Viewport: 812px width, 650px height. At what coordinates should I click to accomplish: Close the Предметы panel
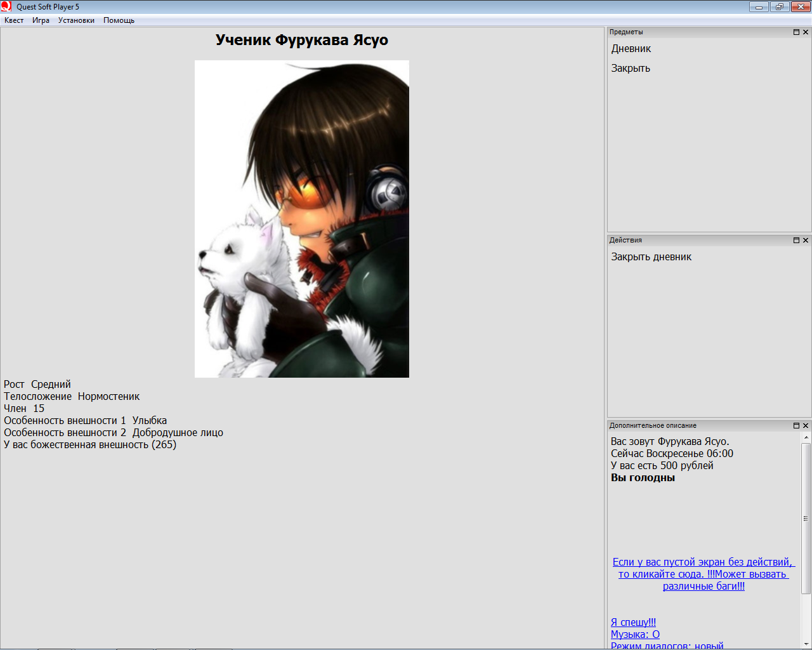[806, 32]
